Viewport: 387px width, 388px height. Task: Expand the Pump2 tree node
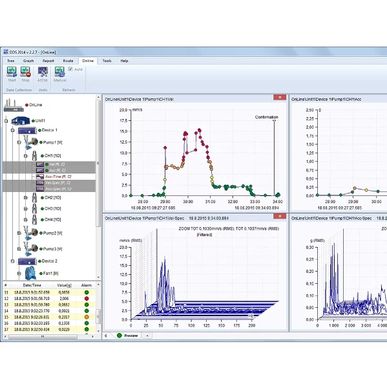(19, 233)
